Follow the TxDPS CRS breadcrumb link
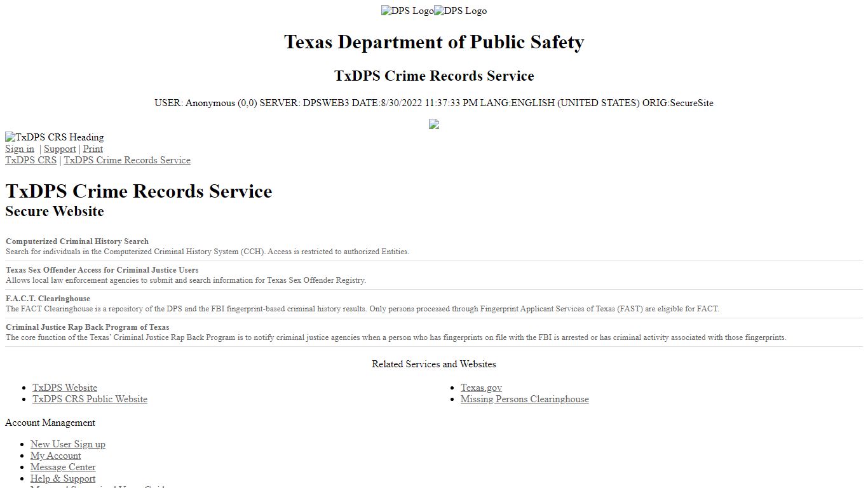868x488 pixels. 31,160
